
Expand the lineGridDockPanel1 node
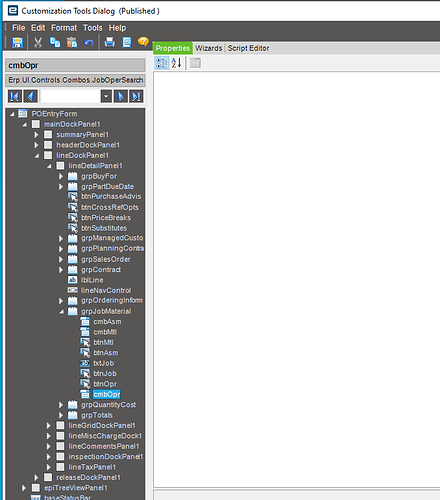coord(49,426)
